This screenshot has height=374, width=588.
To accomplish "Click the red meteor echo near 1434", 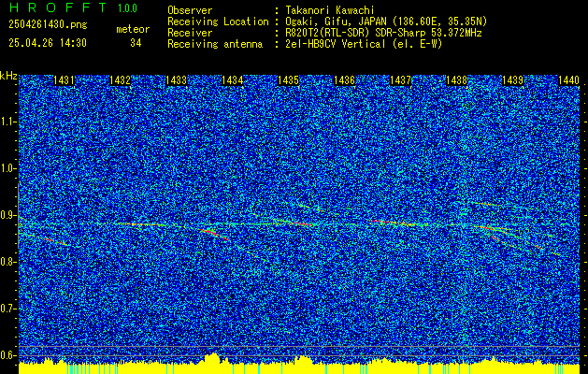I will (x=214, y=234).
